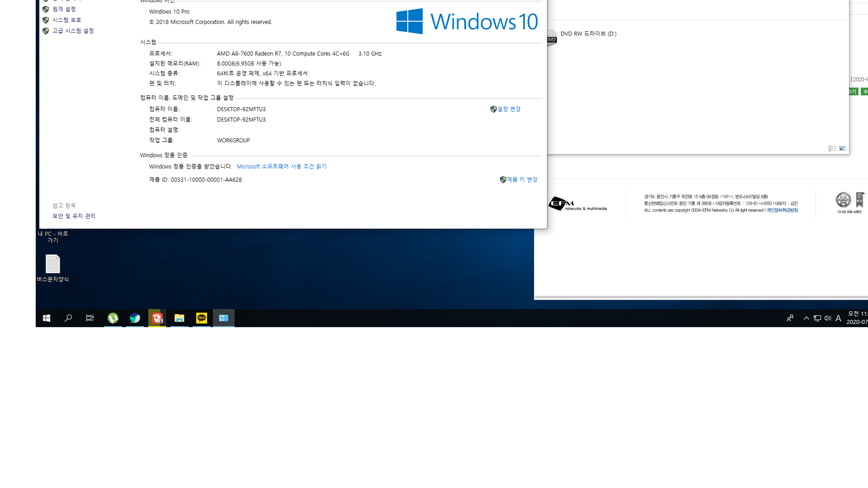Viewport: 868px width, 488px height.
Task: Open Task View on the taskbar
Action: [90, 318]
